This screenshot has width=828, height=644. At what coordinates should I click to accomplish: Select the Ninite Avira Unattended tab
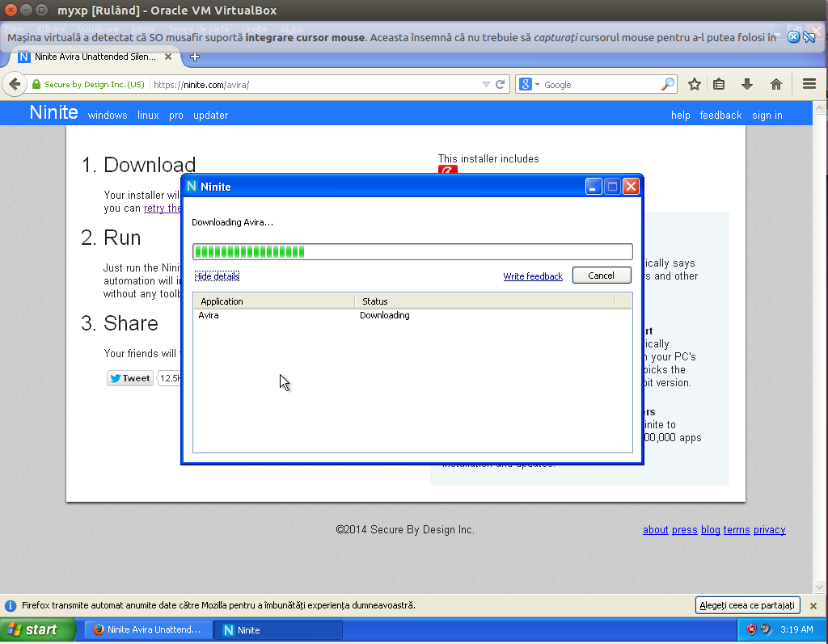tap(95, 57)
